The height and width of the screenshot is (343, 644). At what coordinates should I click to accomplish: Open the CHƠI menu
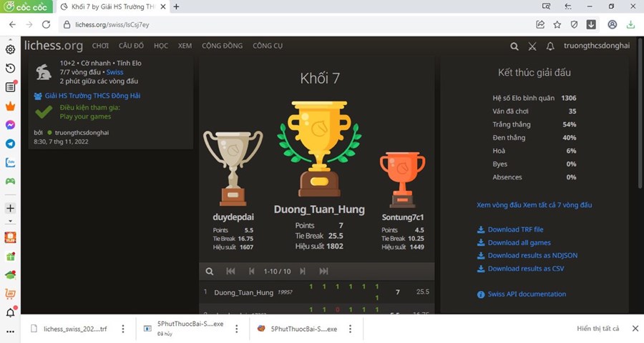click(x=100, y=46)
